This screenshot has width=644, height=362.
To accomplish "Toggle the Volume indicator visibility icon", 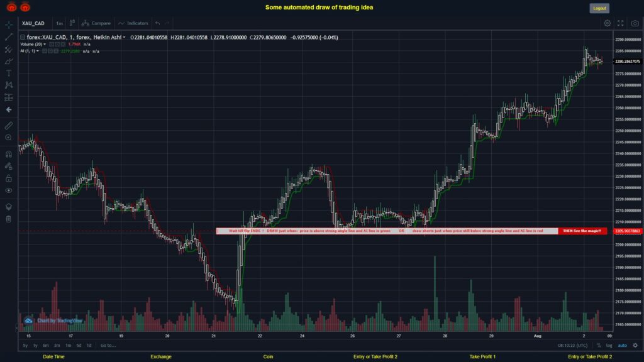I will coord(52,45).
